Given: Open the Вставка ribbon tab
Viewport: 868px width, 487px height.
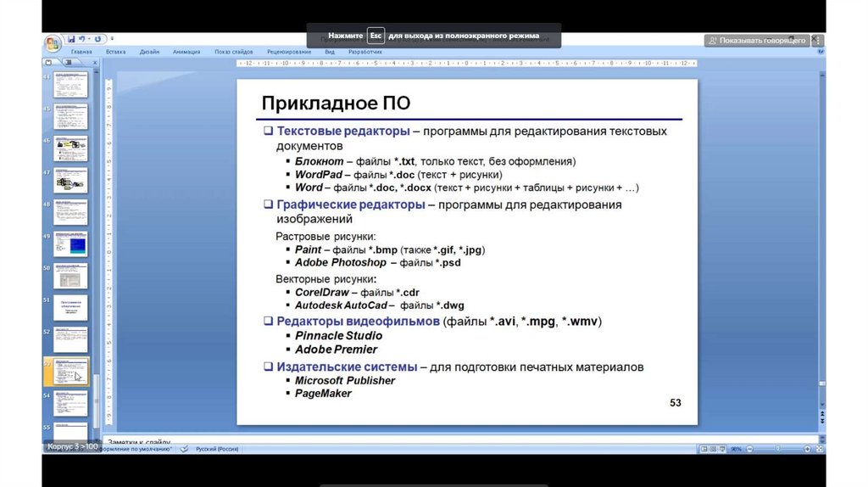Looking at the screenshot, I should (115, 52).
